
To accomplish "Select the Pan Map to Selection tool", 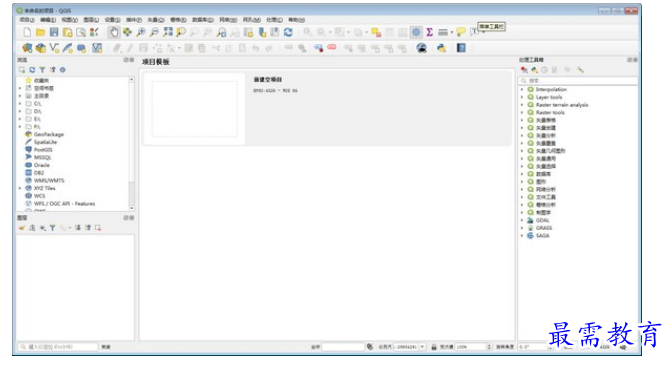I will pyautogui.click(x=127, y=32).
